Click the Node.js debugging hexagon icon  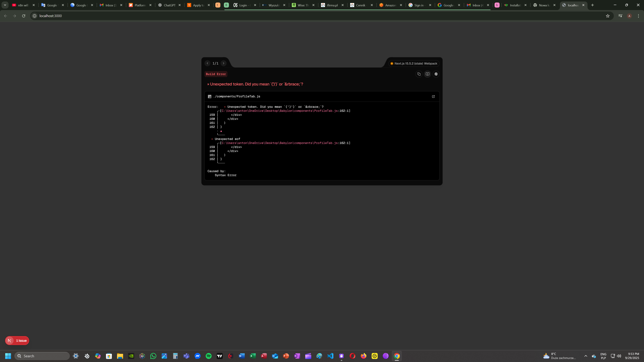coord(436,74)
